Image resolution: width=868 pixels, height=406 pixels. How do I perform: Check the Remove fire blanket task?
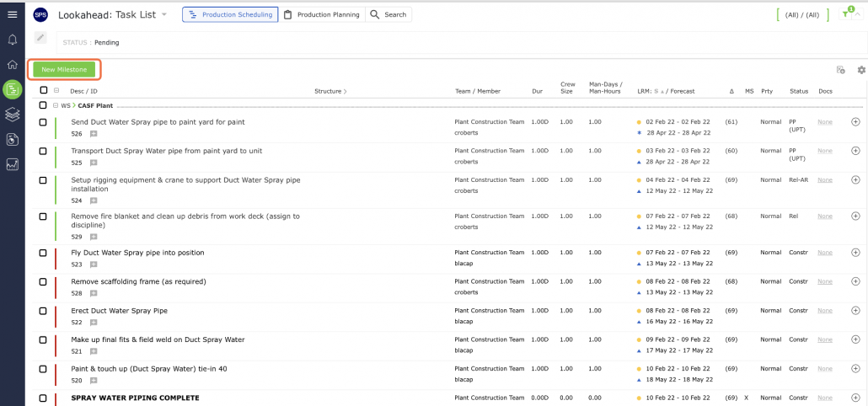(43, 216)
